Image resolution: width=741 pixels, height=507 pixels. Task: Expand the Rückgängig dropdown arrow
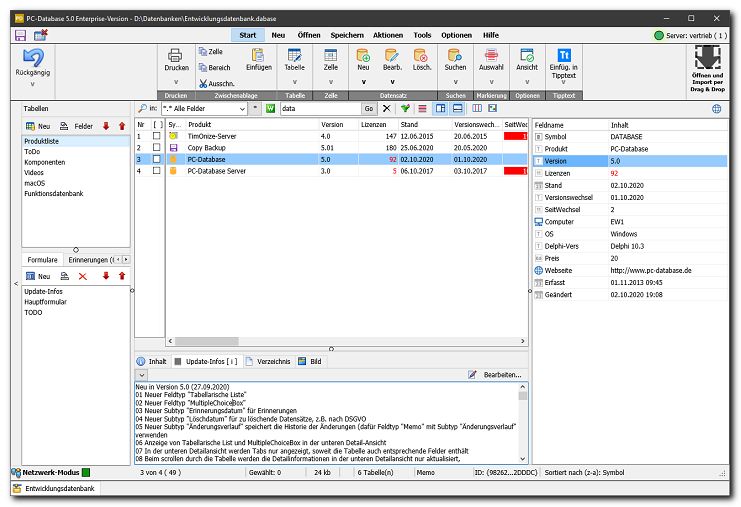(x=33, y=85)
